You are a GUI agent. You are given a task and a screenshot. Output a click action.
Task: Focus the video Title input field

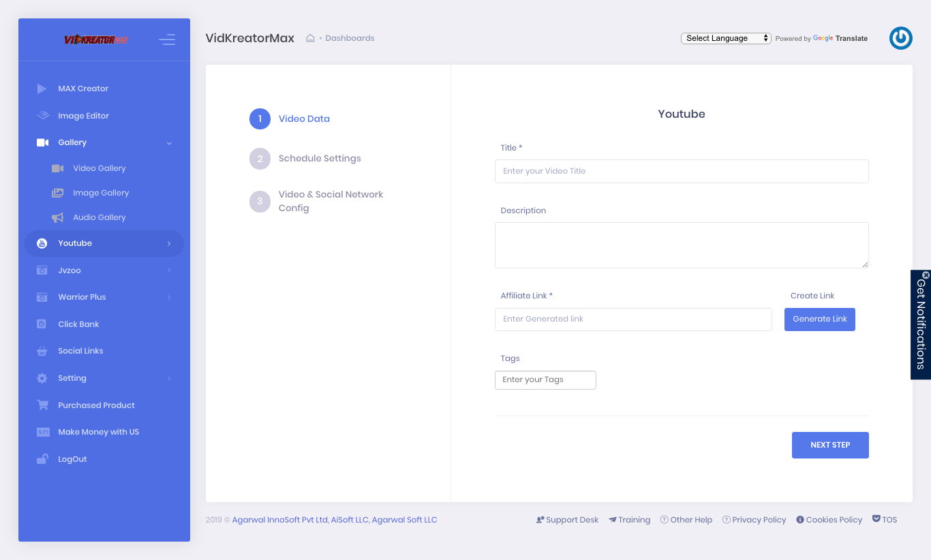click(x=682, y=171)
